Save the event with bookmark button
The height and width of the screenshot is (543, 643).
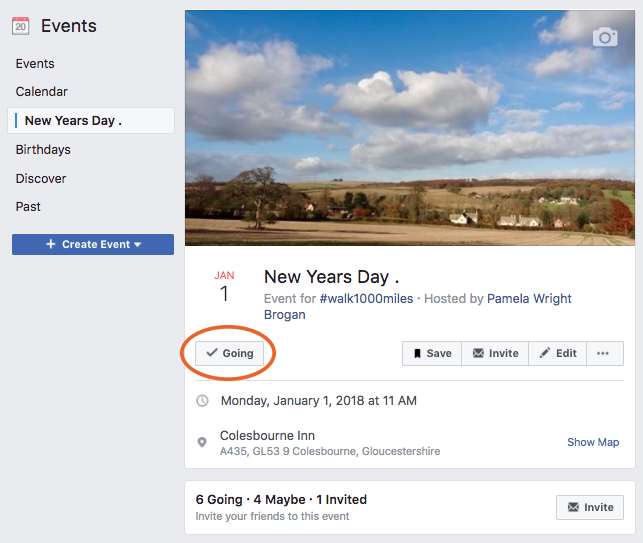click(432, 353)
